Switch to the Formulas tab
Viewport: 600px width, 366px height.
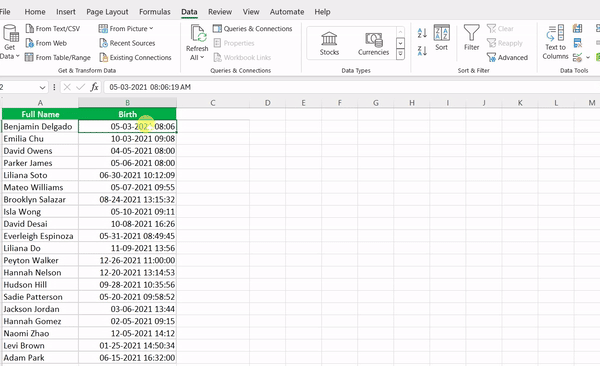point(155,12)
